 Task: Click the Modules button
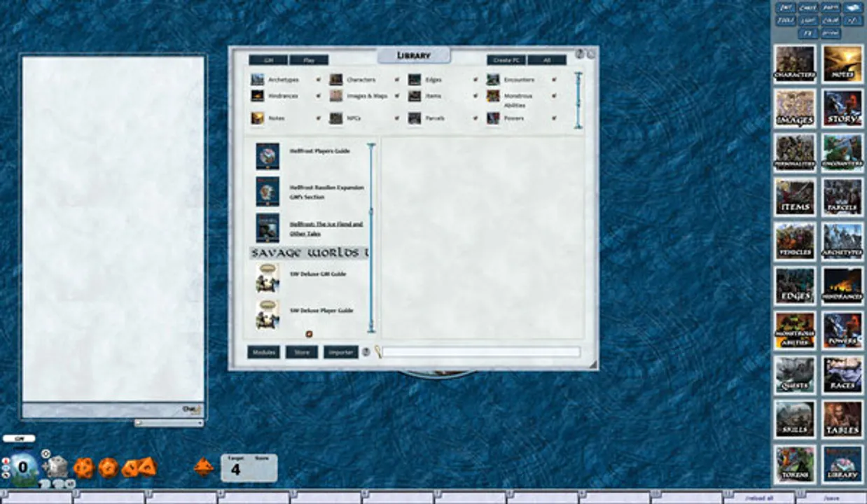click(x=264, y=352)
